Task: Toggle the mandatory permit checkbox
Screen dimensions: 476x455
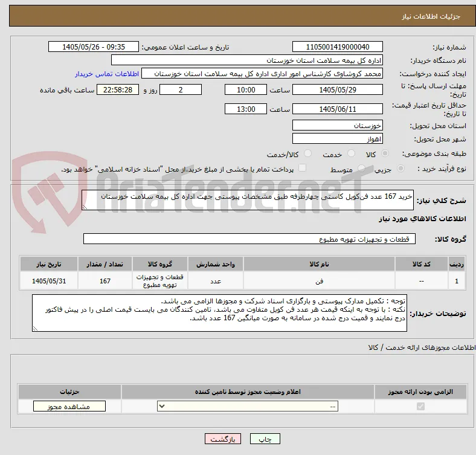Action: click(420, 406)
